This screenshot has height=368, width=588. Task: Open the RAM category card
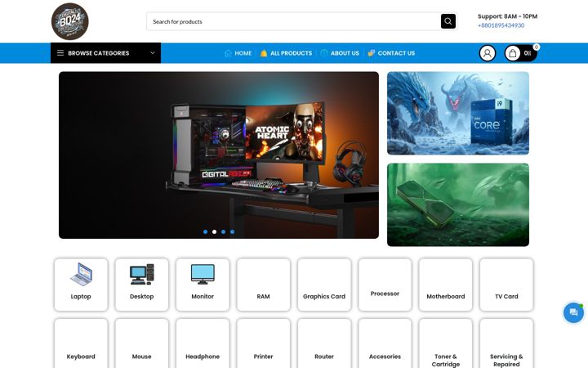pos(263,285)
